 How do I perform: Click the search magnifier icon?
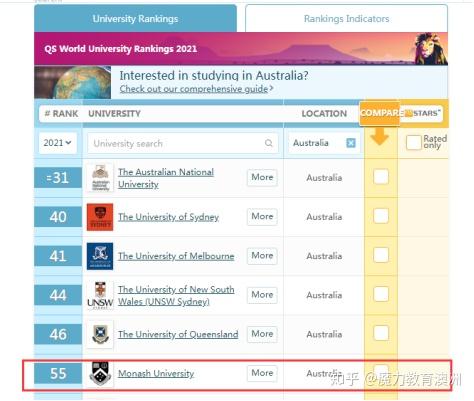pos(269,143)
